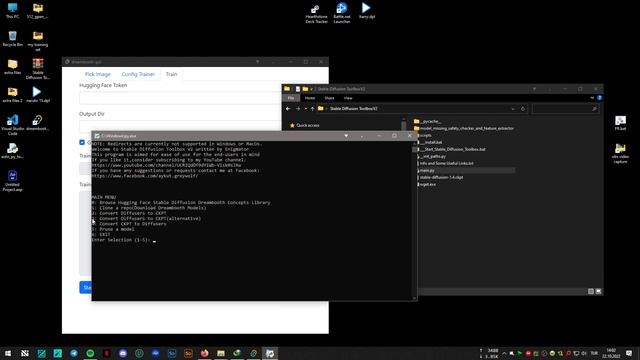The height and width of the screenshot is (360, 640).
Task: Select the extra files folder on desktop
Action: tap(12, 67)
